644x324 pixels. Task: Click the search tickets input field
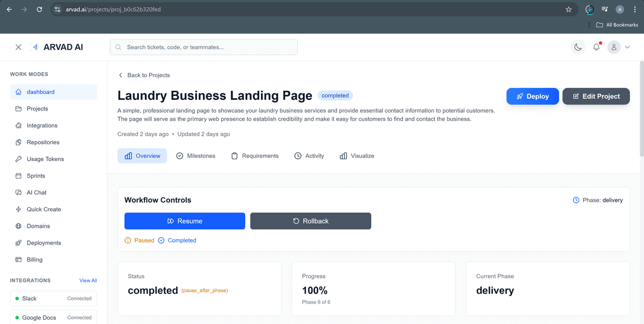(x=204, y=47)
